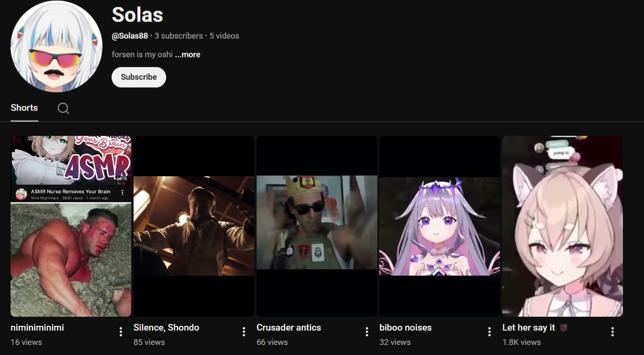Image resolution: width=644 pixels, height=355 pixels.
Task: Open the "niminiminimi" short thumbnail
Action: click(71, 226)
